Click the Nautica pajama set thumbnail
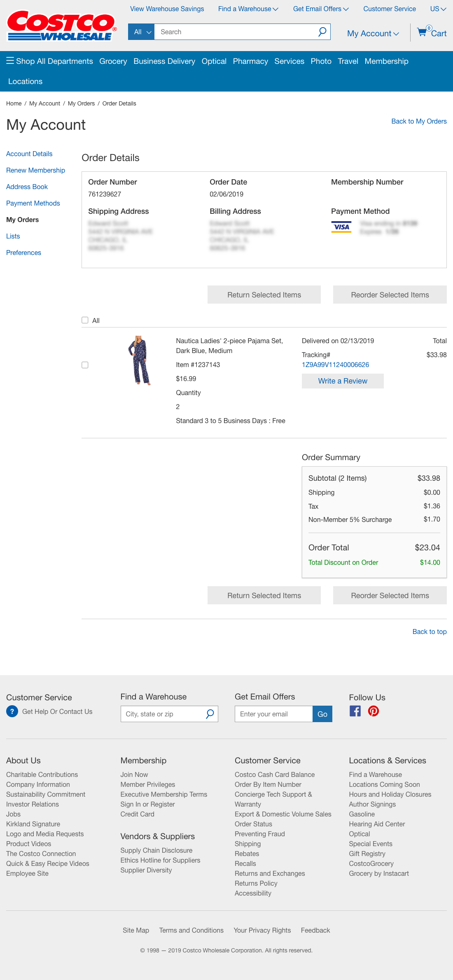453x980 pixels. coord(139,360)
